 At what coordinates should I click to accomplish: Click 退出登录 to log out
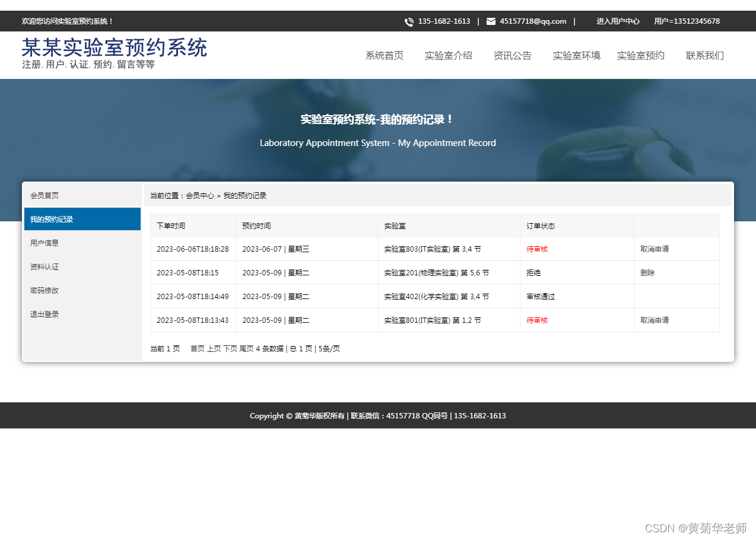tap(44, 314)
